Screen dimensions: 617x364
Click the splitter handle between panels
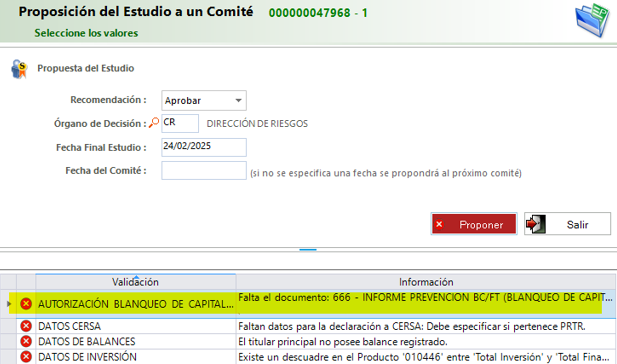[x=308, y=249]
